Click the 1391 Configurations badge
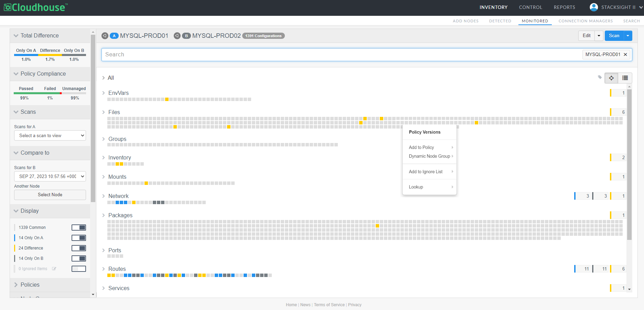 pos(264,36)
